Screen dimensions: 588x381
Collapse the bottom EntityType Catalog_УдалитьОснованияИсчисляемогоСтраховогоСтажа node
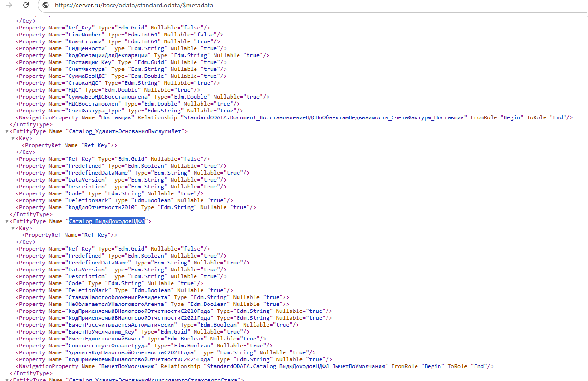click(6, 380)
